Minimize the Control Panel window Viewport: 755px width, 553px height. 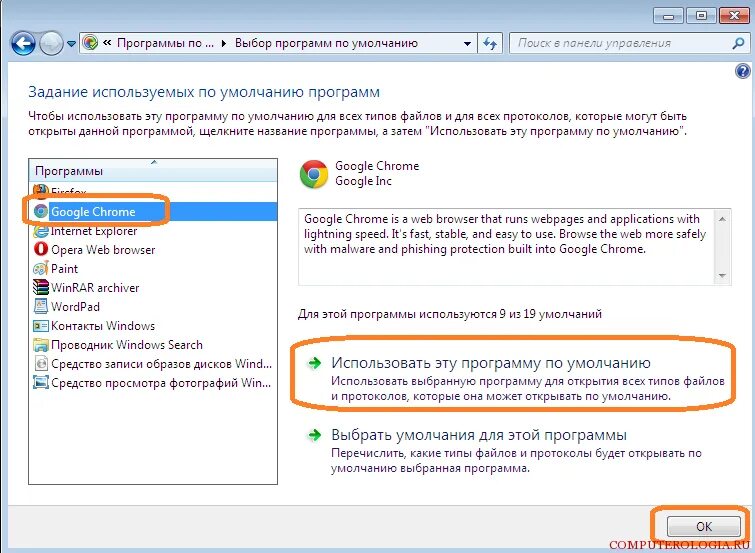(669, 15)
